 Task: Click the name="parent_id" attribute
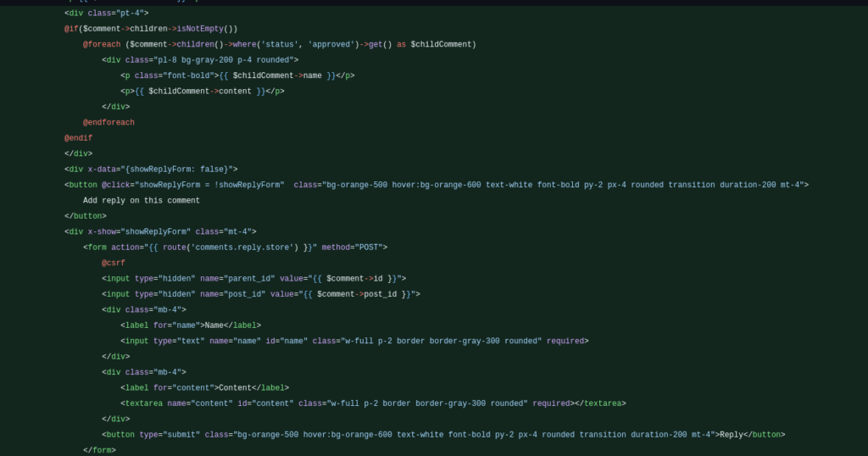coord(237,278)
